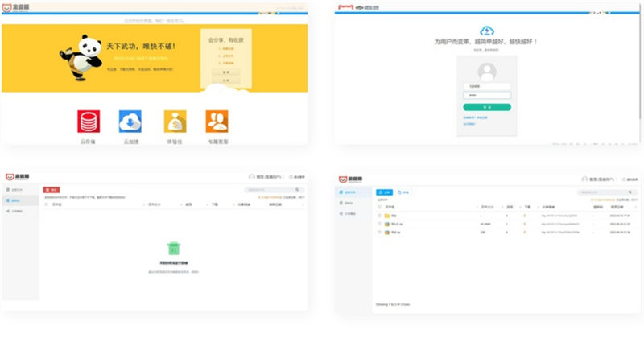Viewport: 644px width, 342px height.
Task: Click the yellow money bag icon on the homepage
Action: click(x=175, y=122)
